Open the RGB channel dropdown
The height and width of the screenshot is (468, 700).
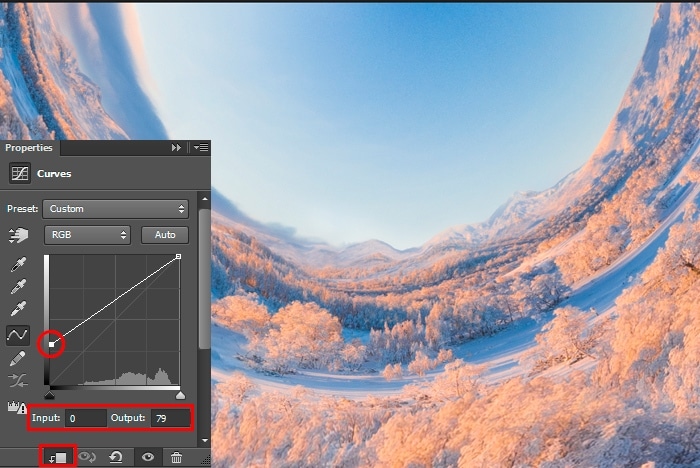tap(88, 235)
